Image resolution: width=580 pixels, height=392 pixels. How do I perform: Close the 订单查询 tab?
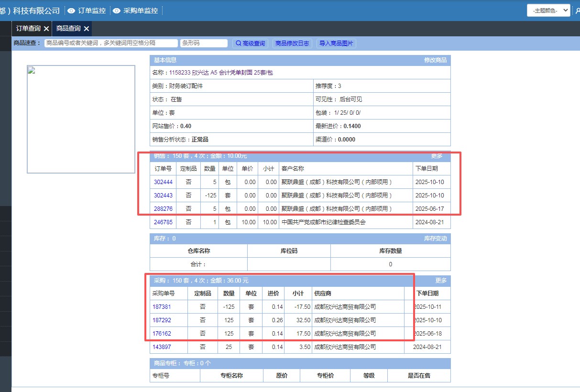[x=46, y=29]
